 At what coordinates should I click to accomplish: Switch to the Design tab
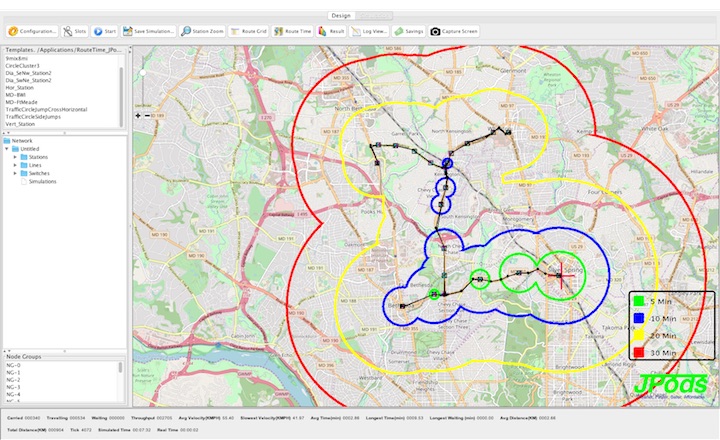[341, 16]
